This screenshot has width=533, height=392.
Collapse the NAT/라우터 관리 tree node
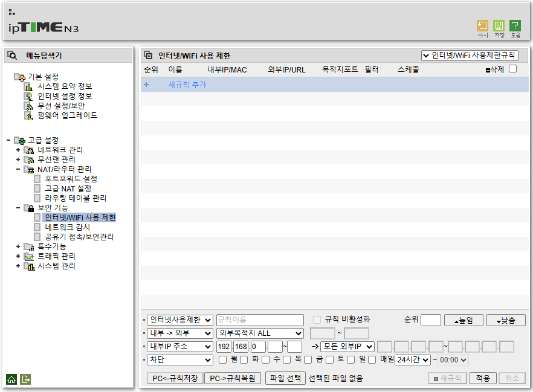click(x=18, y=169)
